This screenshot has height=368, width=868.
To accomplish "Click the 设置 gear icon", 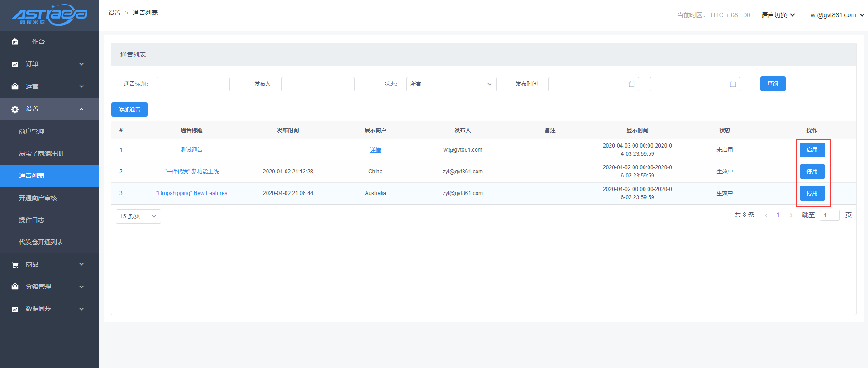I will click(15, 109).
